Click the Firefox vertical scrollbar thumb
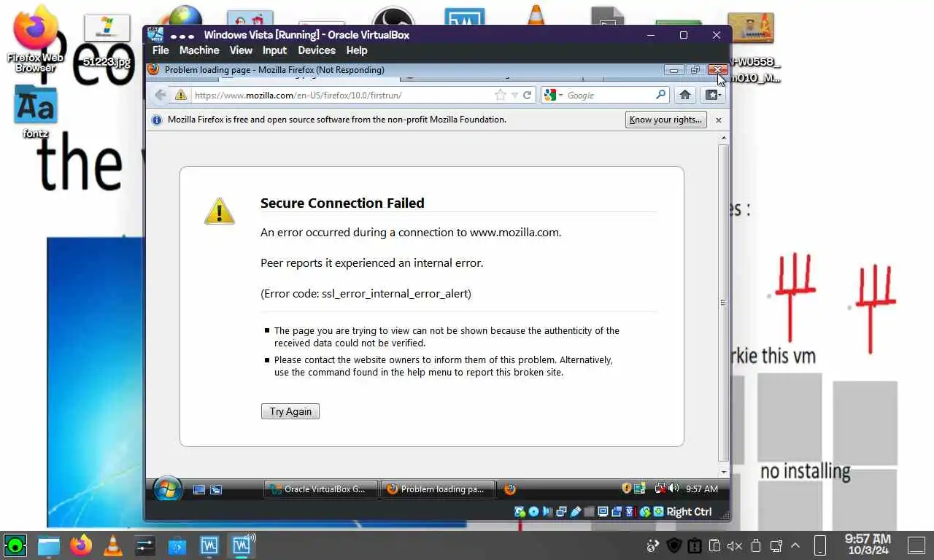The image size is (934, 560). [723, 302]
